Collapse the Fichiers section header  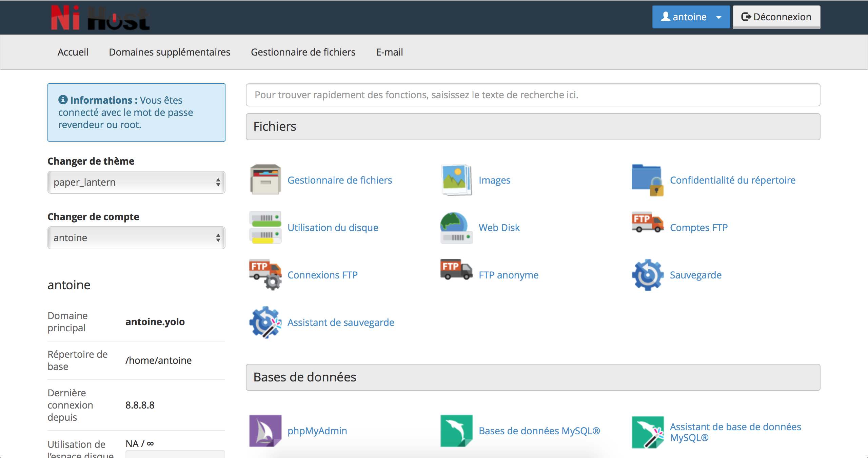533,127
